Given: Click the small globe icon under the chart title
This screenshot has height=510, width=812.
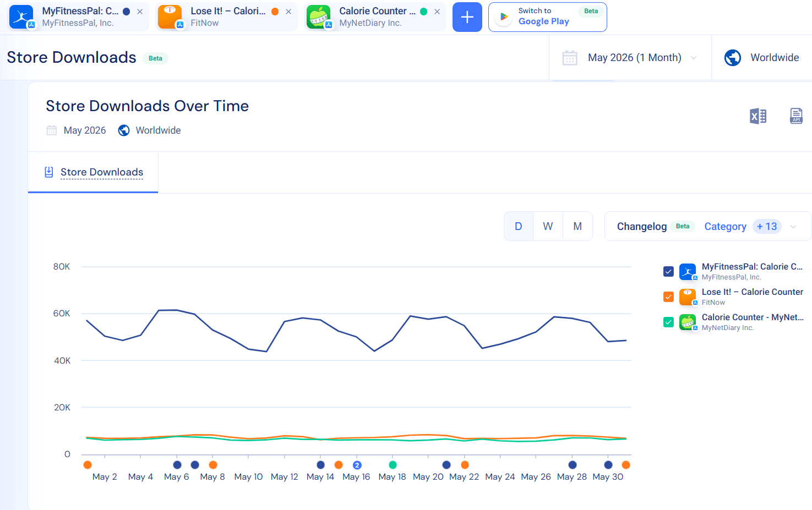Looking at the screenshot, I should pyautogui.click(x=124, y=130).
